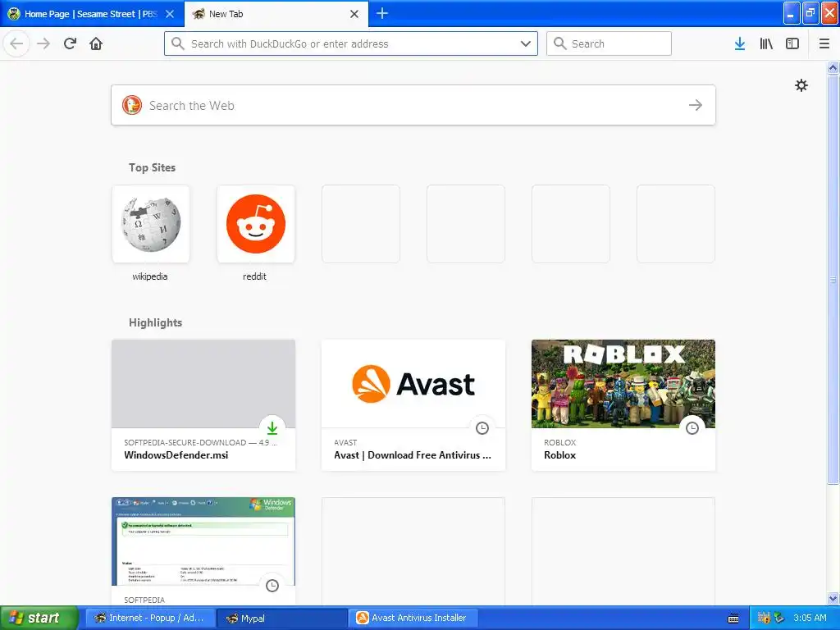Submit web search with arrow button
Screen dimensions: 840x630
[x=696, y=105]
